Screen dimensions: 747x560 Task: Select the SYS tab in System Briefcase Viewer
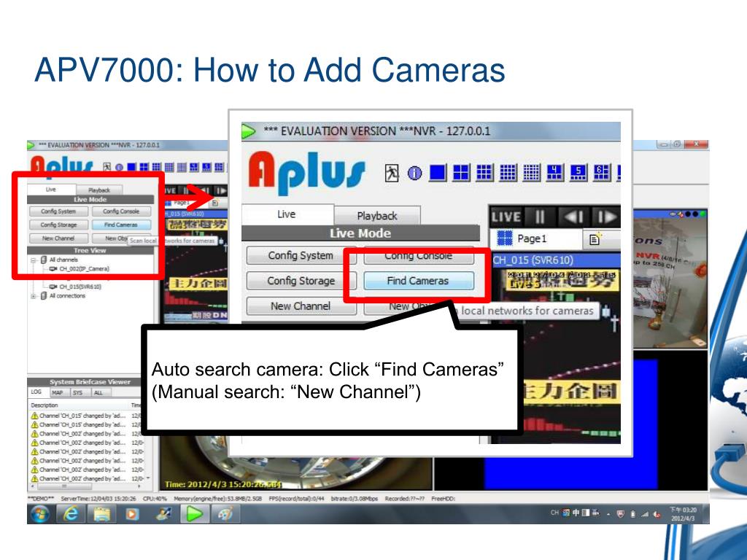point(77,393)
